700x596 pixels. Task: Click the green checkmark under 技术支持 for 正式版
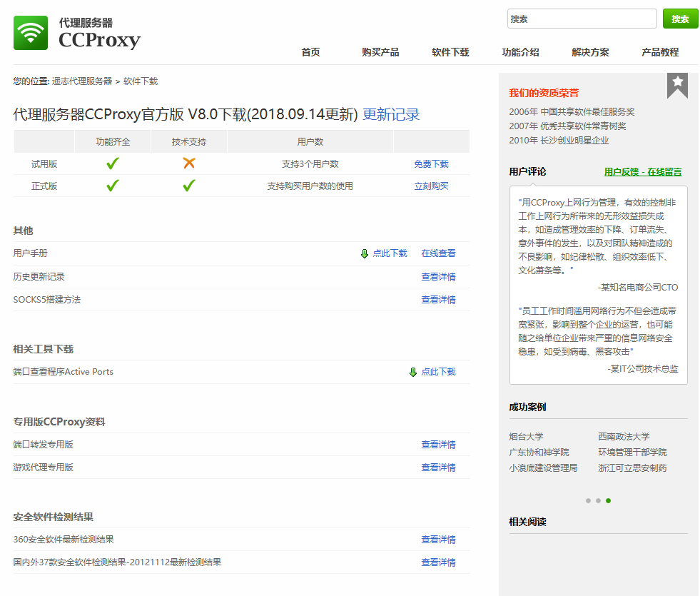(x=189, y=186)
